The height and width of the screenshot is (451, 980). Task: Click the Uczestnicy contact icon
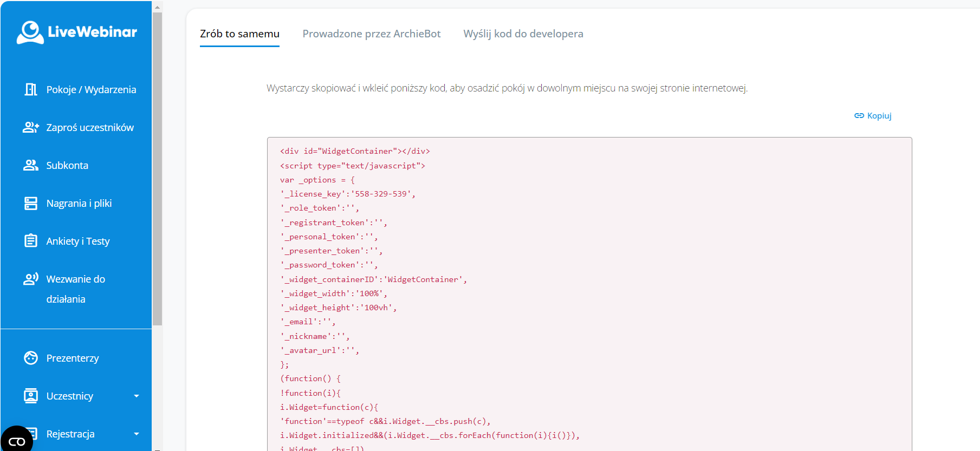click(x=31, y=396)
